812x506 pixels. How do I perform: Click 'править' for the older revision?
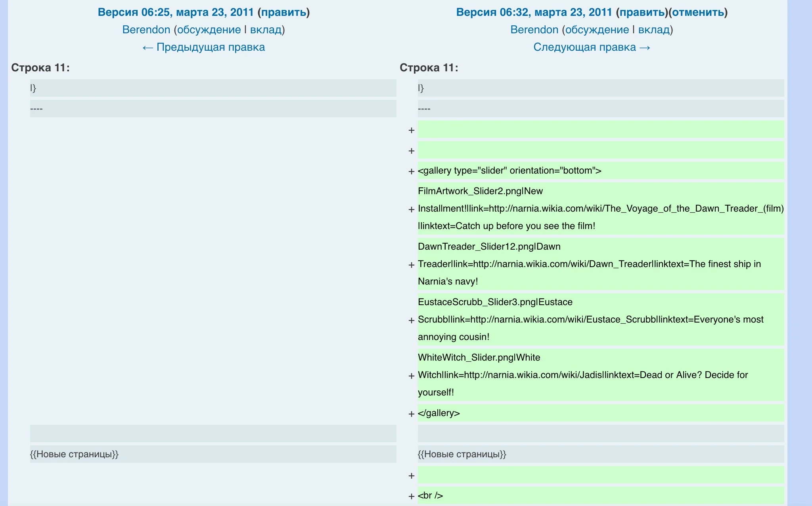tap(283, 12)
